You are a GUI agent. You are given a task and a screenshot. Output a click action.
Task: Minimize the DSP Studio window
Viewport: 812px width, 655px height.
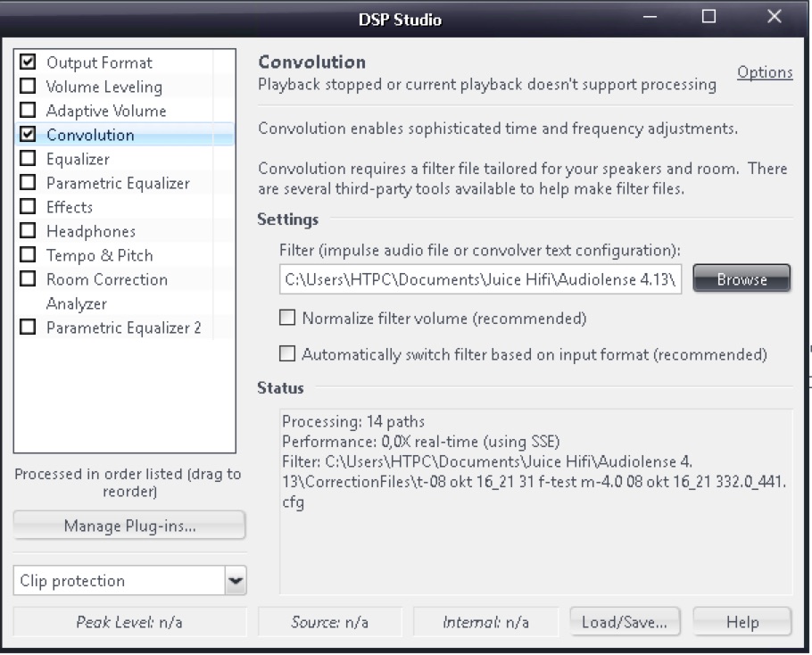coord(650,17)
